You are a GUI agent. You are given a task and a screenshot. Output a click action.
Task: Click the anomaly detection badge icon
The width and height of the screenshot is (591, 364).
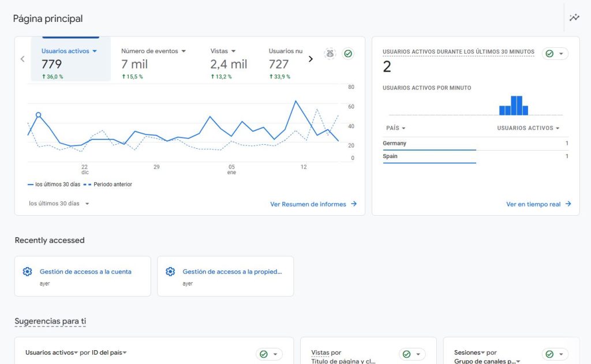click(x=330, y=54)
